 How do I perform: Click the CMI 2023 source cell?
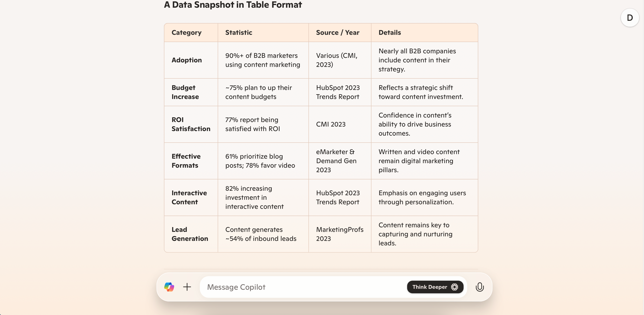tap(331, 124)
